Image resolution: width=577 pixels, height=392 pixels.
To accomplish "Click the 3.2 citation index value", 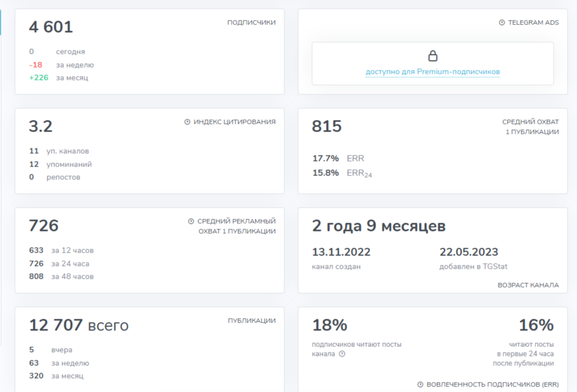I will point(41,127).
